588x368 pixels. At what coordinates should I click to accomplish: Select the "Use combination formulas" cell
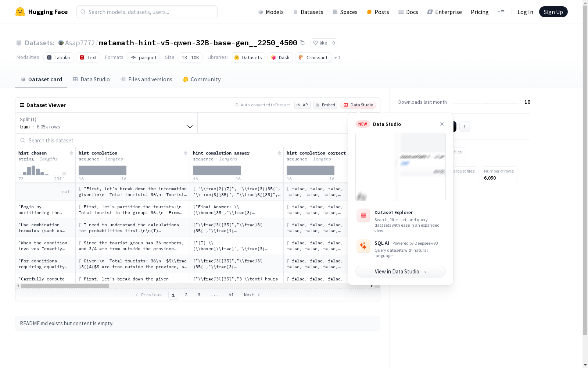click(46, 228)
